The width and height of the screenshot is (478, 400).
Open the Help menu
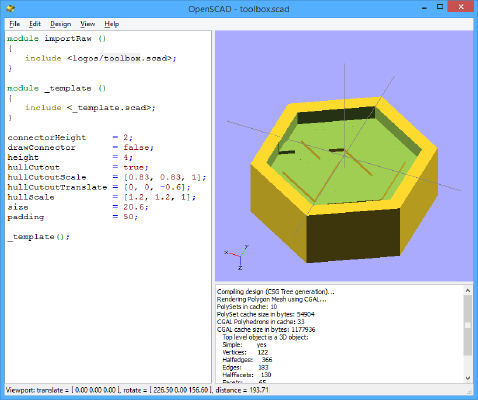(x=111, y=24)
